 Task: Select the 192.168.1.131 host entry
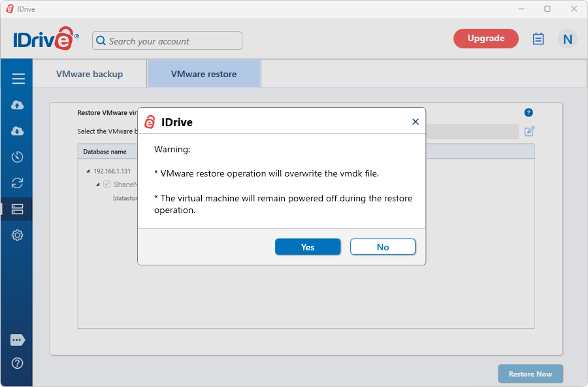[112, 171]
